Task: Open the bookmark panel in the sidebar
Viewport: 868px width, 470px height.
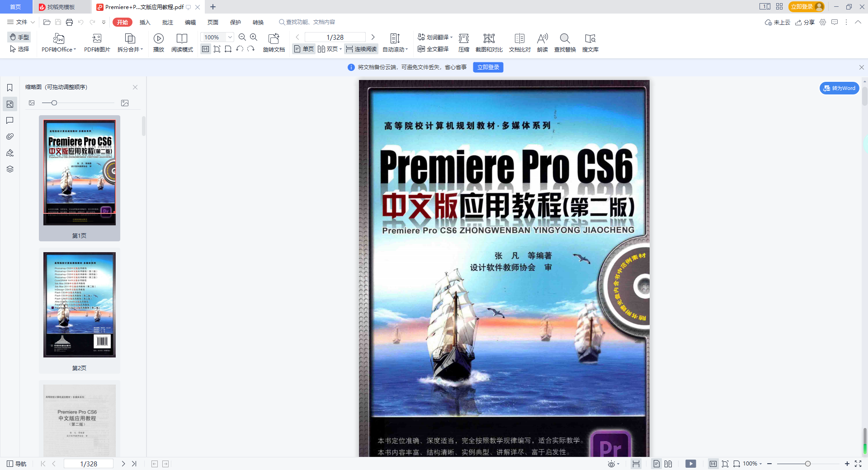Action: click(x=10, y=88)
